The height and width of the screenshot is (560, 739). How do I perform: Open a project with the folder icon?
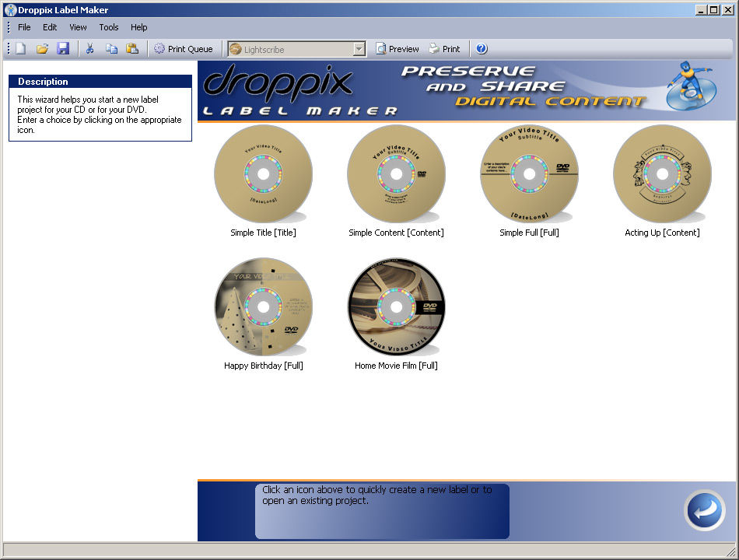[x=43, y=48]
